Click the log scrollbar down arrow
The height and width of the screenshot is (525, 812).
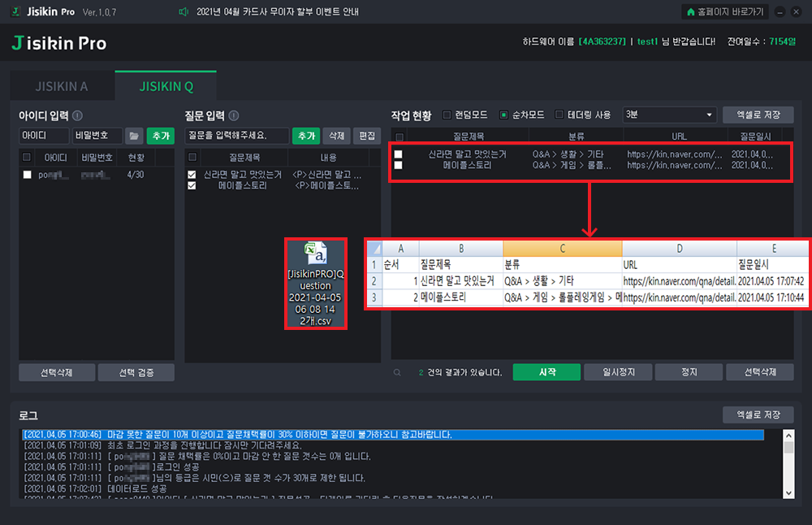pos(788,493)
